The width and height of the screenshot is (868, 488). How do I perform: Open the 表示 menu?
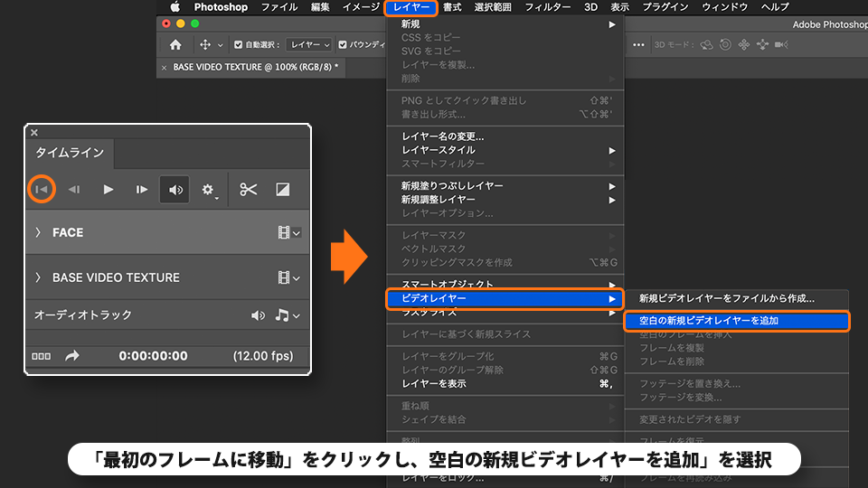pyautogui.click(x=619, y=7)
